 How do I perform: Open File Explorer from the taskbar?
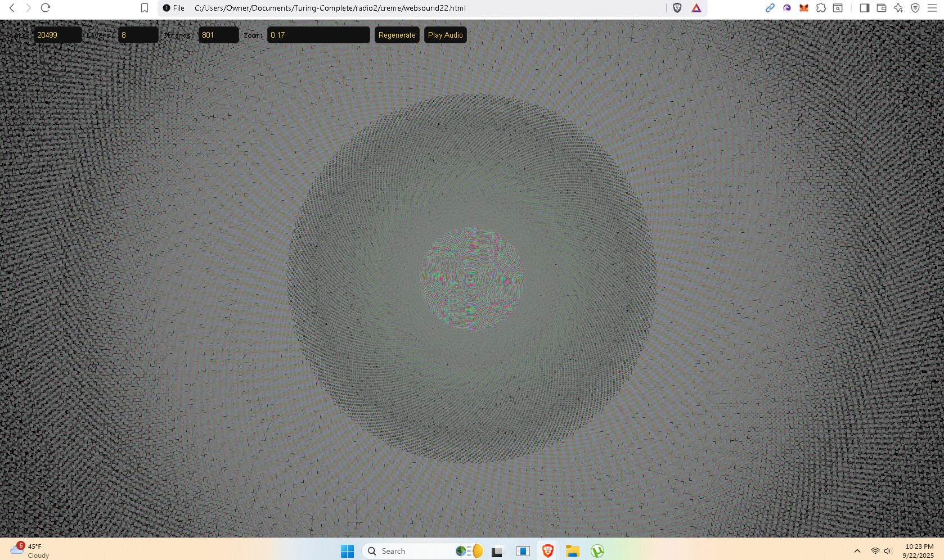click(x=572, y=551)
